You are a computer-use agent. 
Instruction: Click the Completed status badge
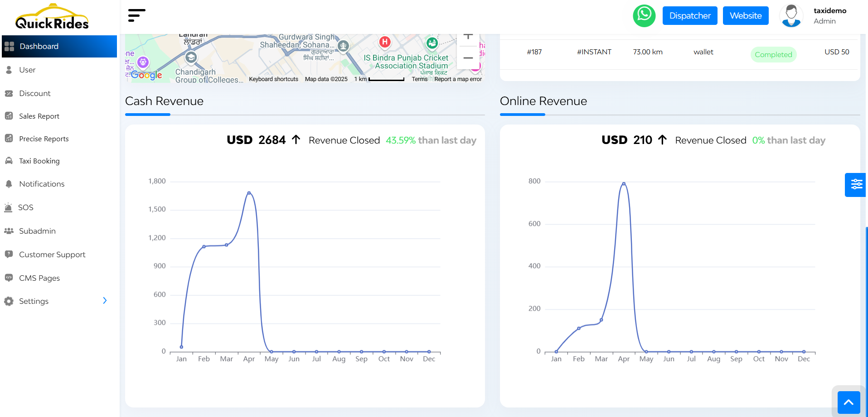(773, 54)
